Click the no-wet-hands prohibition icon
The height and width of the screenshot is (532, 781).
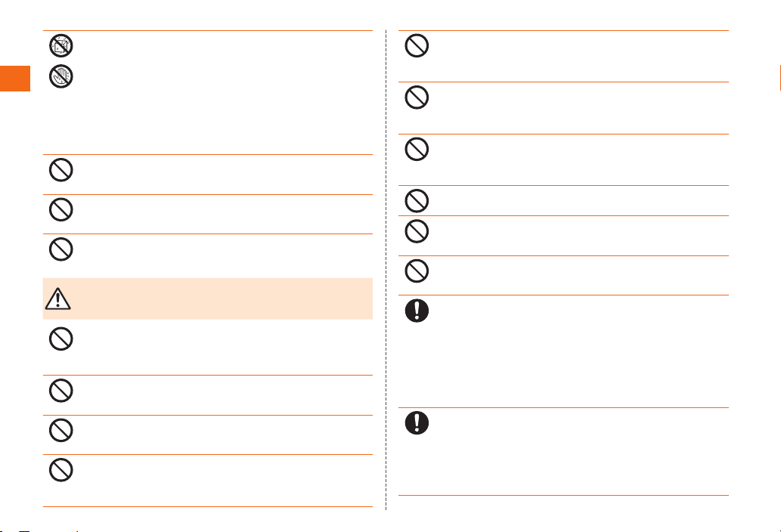click(x=61, y=76)
